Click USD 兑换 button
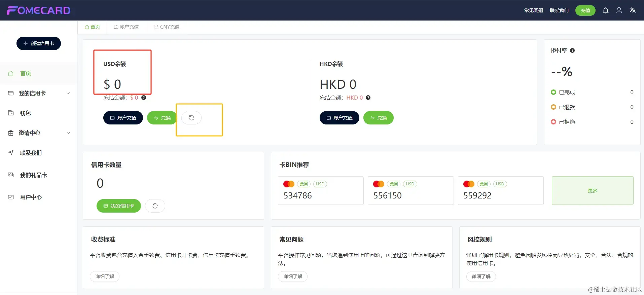 click(162, 118)
